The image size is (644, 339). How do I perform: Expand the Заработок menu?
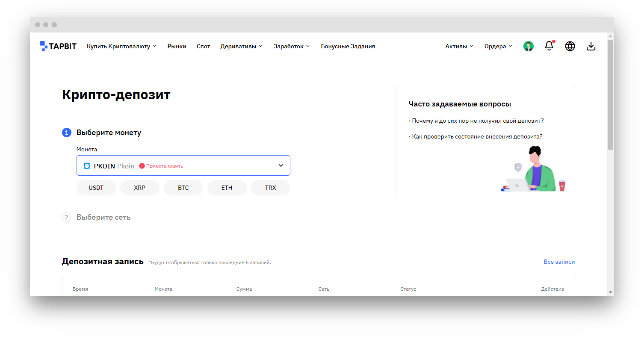(292, 46)
